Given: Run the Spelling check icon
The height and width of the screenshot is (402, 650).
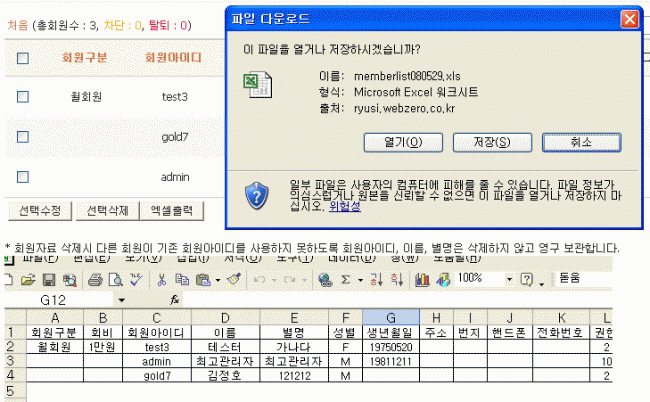Looking at the screenshot, I should [x=136, y=280].
